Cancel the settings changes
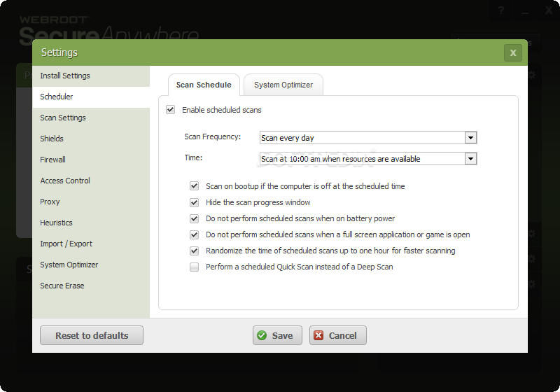Image resolution: width=560 pixels, height=392 pixels. (x=338, y=335)
